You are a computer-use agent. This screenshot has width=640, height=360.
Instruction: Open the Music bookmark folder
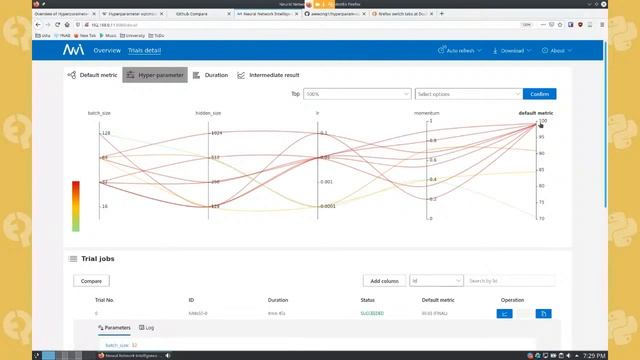click(x=108, y=36)
